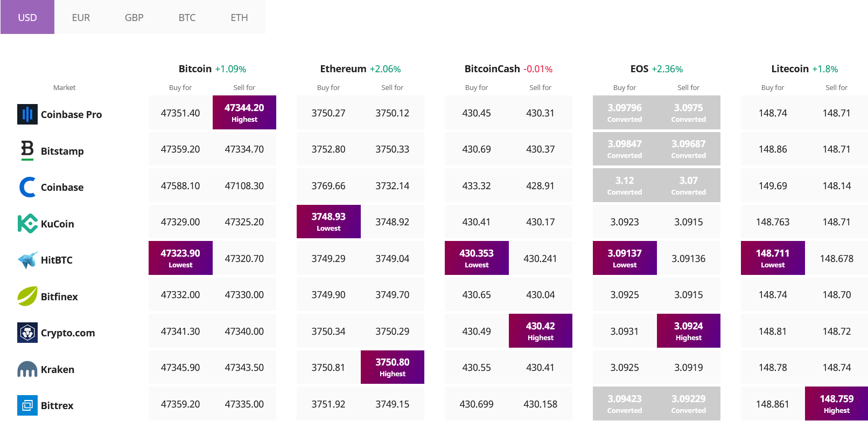This screenshot has width=868, height=421.
Task: Click Bittrex BitcoinCash buy price 430.699
Action: click(x=477, y=404)
